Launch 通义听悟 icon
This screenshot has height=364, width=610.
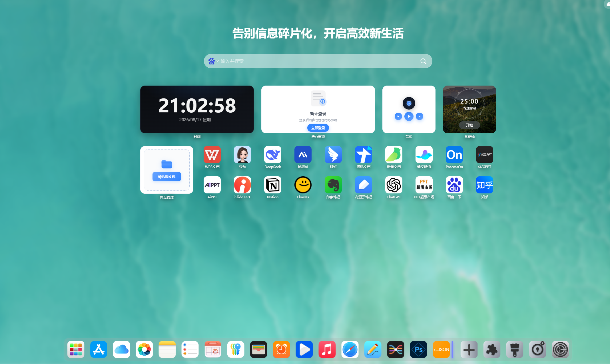click(x=424, y=155)
